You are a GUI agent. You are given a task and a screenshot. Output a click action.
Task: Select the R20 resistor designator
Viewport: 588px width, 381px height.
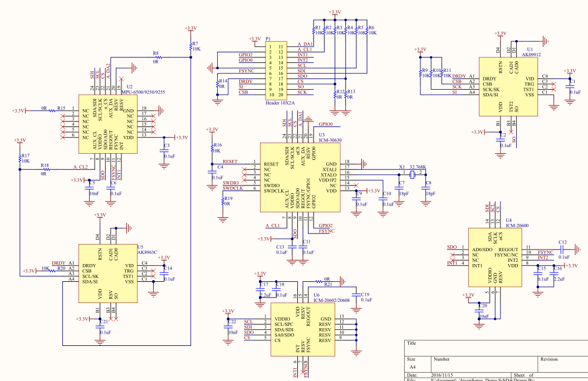click(61, 268)
